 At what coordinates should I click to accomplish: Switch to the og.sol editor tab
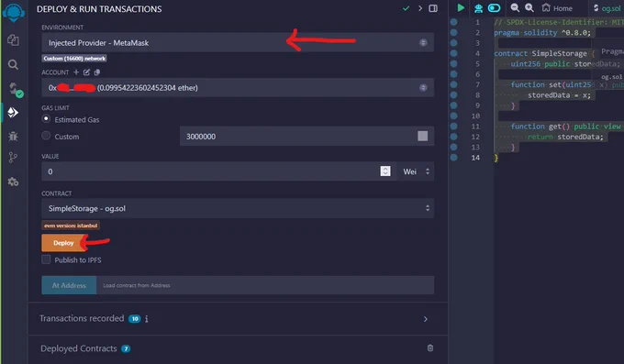[607, 8]
